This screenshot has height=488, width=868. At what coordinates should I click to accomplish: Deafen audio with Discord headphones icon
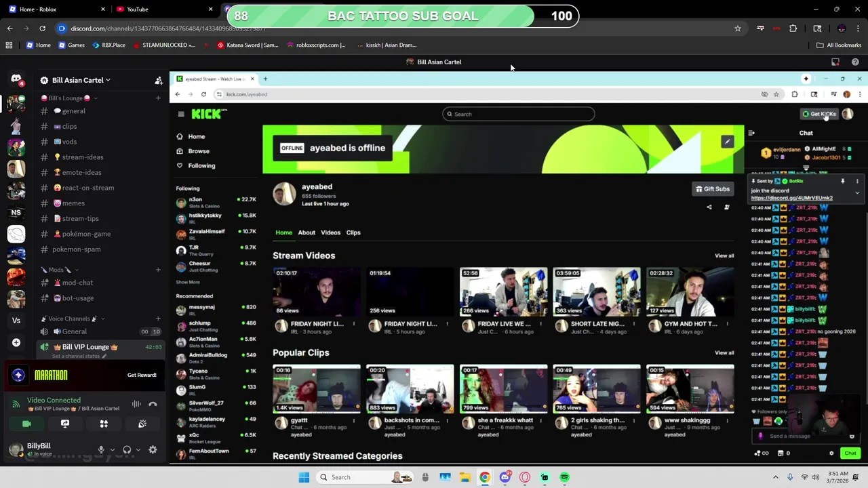click(127, 449)
